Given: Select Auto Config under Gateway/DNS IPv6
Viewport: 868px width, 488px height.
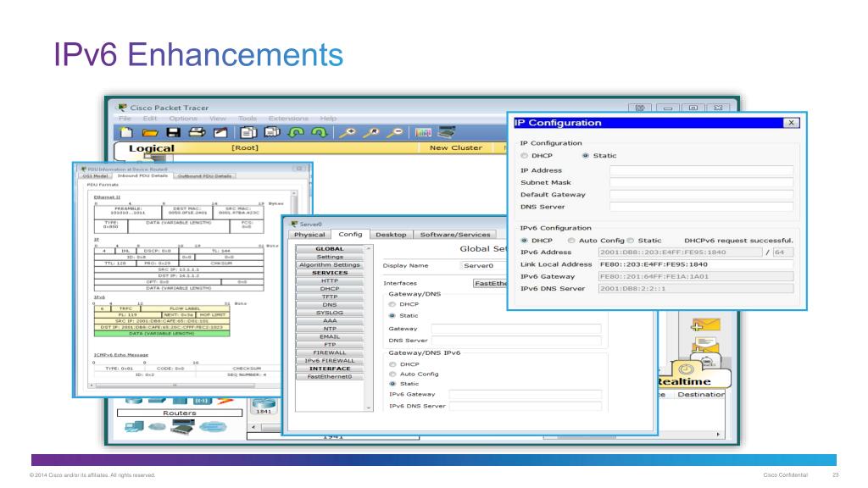Looking at the screenshot, I should 392,374.
